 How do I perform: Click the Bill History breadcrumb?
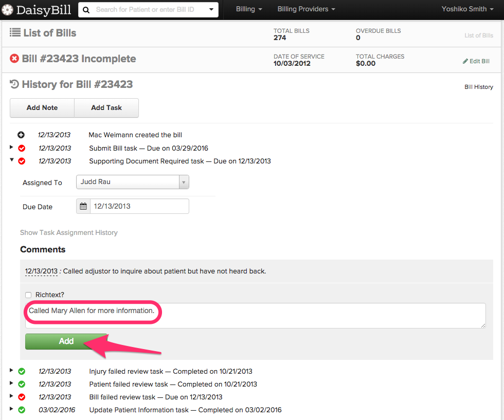[479, 87]
